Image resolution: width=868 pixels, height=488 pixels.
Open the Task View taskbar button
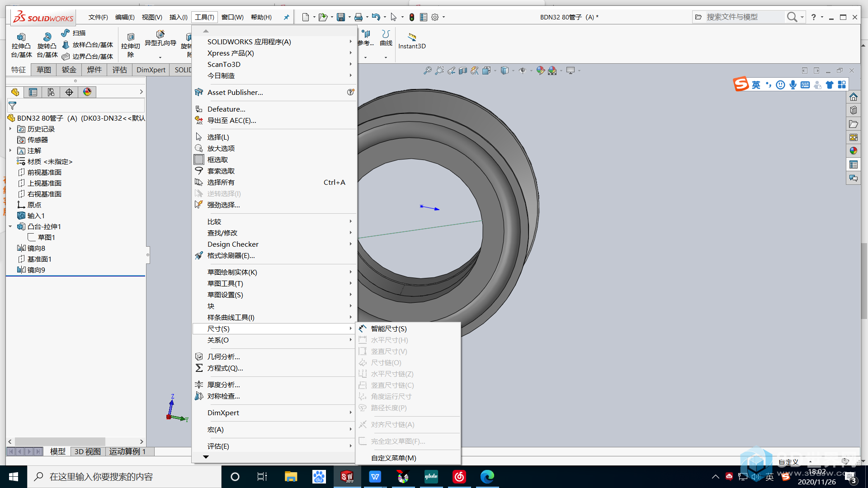pos(262,477)
